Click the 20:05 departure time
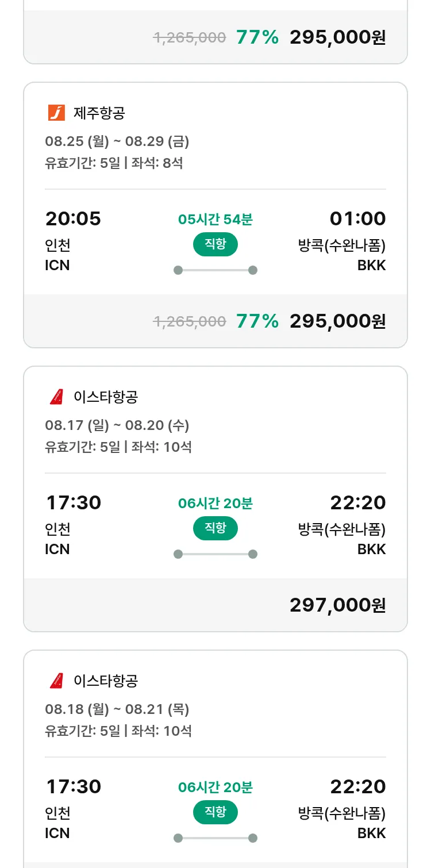 click(x=73, y=218)
